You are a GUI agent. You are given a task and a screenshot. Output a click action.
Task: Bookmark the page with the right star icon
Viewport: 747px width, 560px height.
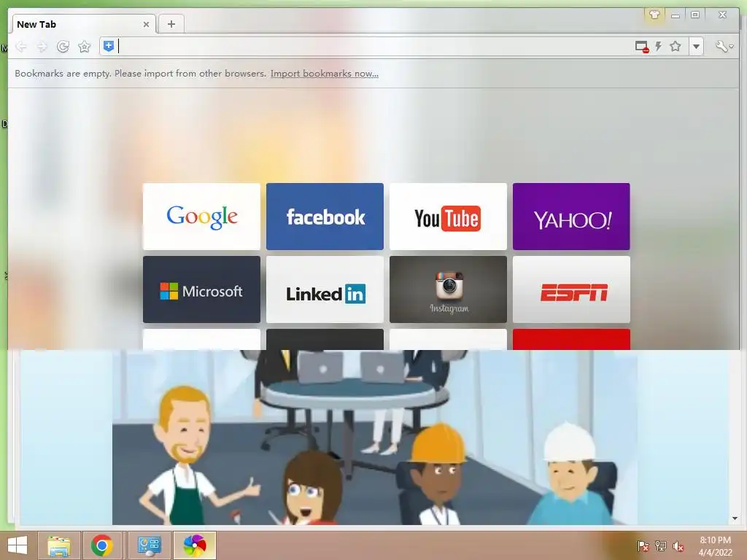pos(675,46)
